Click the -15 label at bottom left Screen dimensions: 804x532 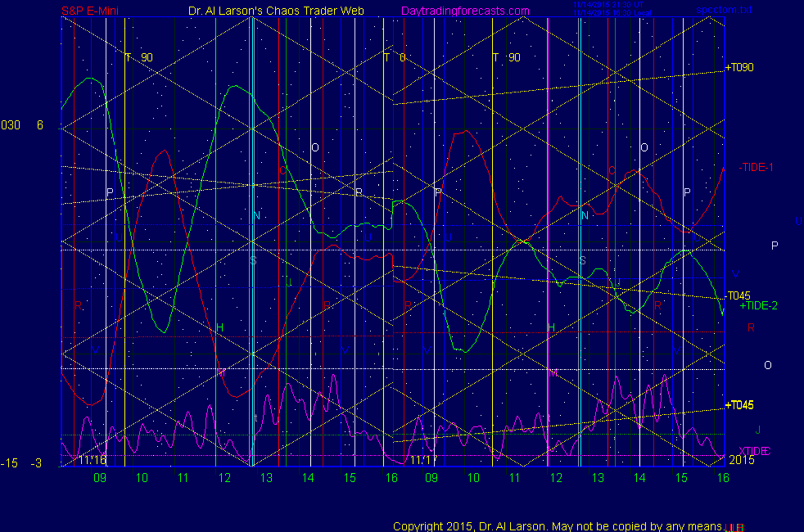(9, 463)
